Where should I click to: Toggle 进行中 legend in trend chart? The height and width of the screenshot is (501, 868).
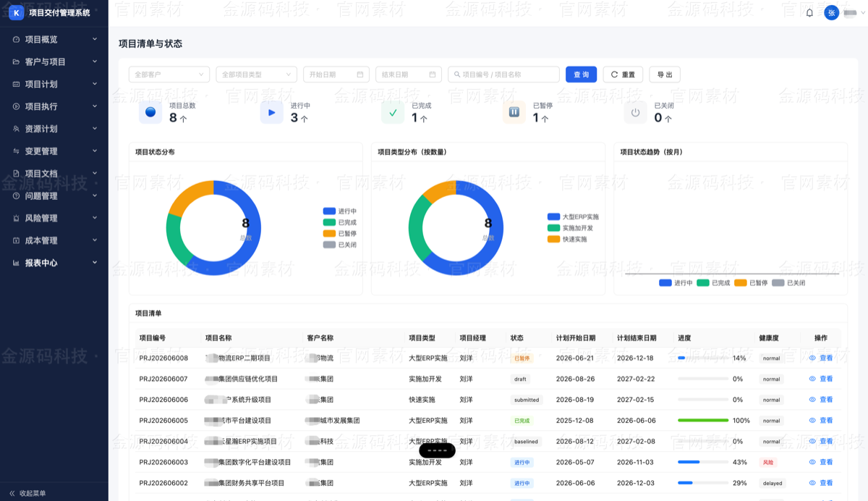click(x=676, y=283)
